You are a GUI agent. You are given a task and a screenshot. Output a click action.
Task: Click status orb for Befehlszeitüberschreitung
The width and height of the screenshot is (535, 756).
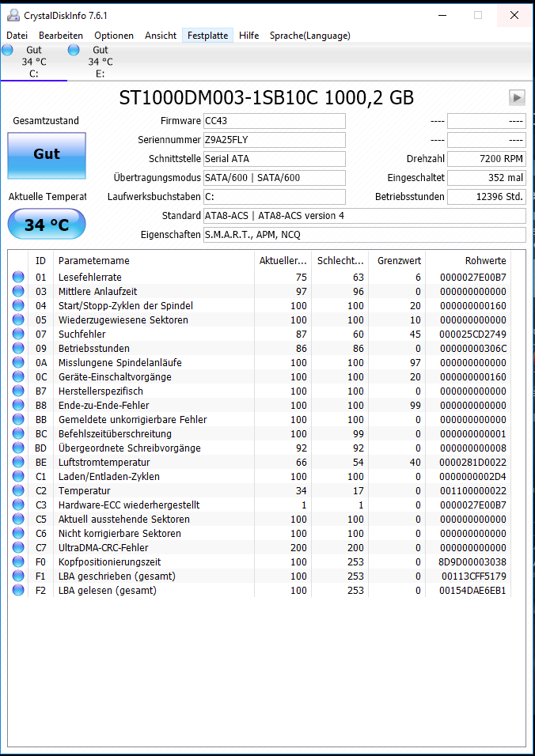click(x=18, y=433)
